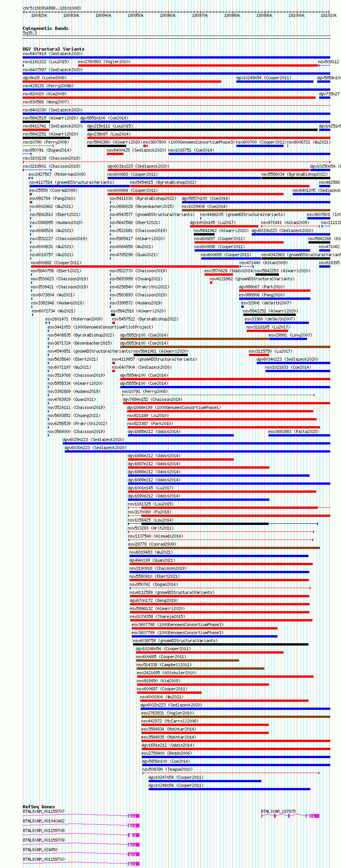The height and width of the screenshot is (868, 341).
Task: Open dgv7684n152 (Chaisson2019) variant
Action: click(x=152, y=399)
